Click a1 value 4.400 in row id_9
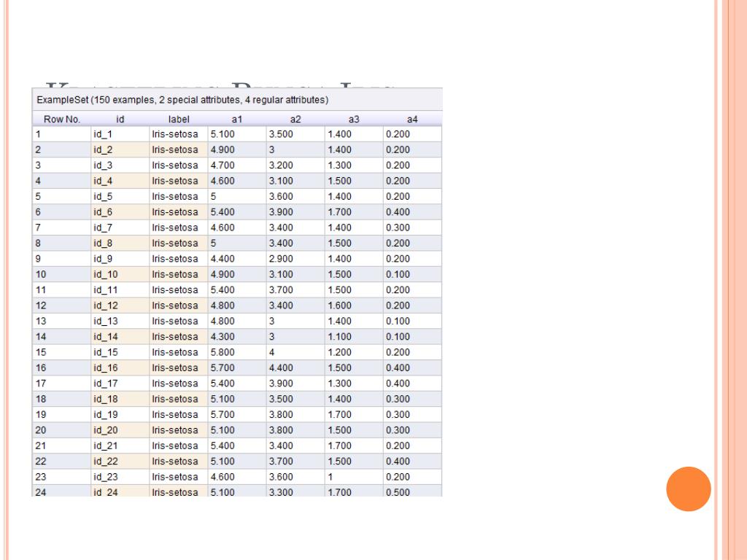The height and width of the screenshot is (560, 747). click(237, 259)
